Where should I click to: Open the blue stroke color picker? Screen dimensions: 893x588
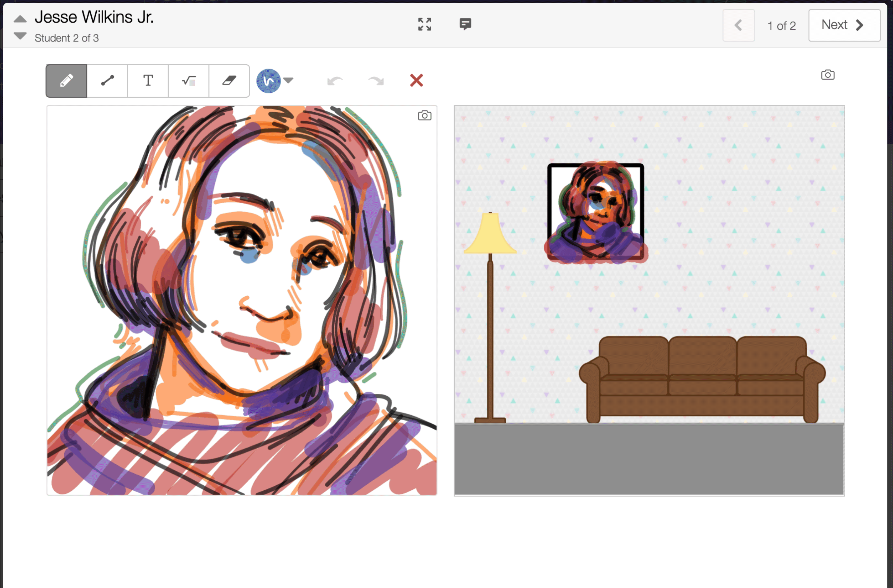268,81
